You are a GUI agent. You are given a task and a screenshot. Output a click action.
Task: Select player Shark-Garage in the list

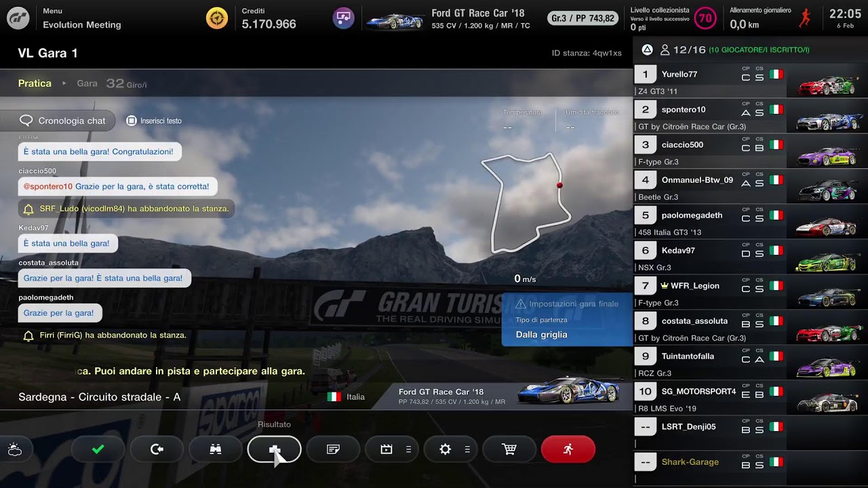[x=751, y=469]
